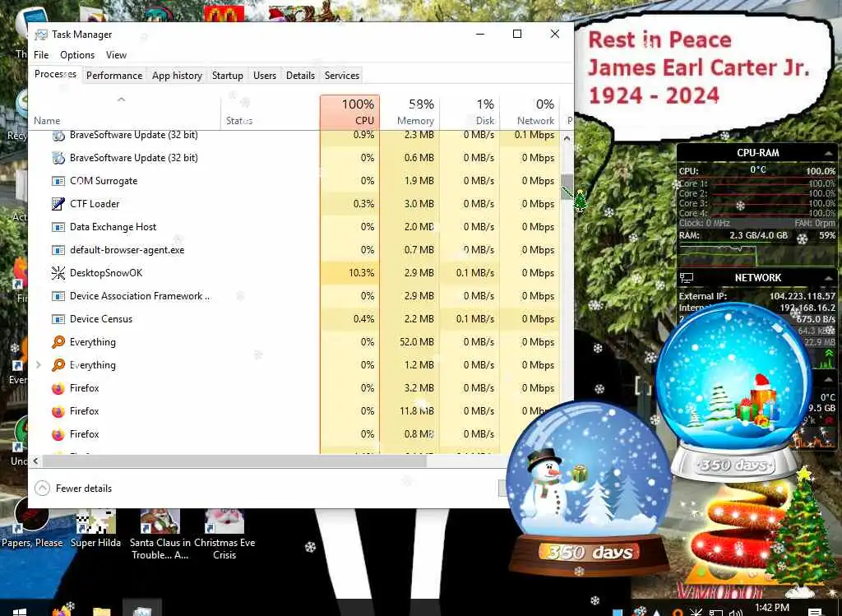842x616 pixels.
Task: Collapse the gadget panel below NETWORK
Action: click(x=829, y=379)
